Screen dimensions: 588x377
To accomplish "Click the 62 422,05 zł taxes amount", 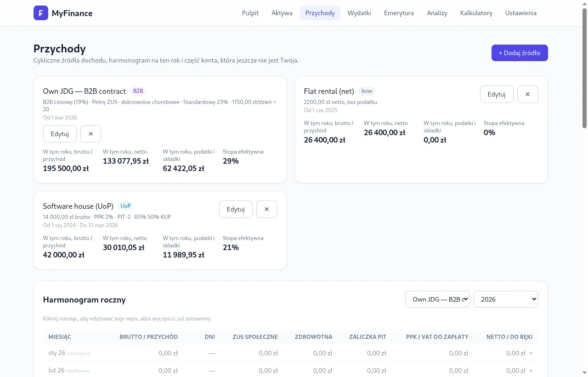I will [x=184, y=168].
